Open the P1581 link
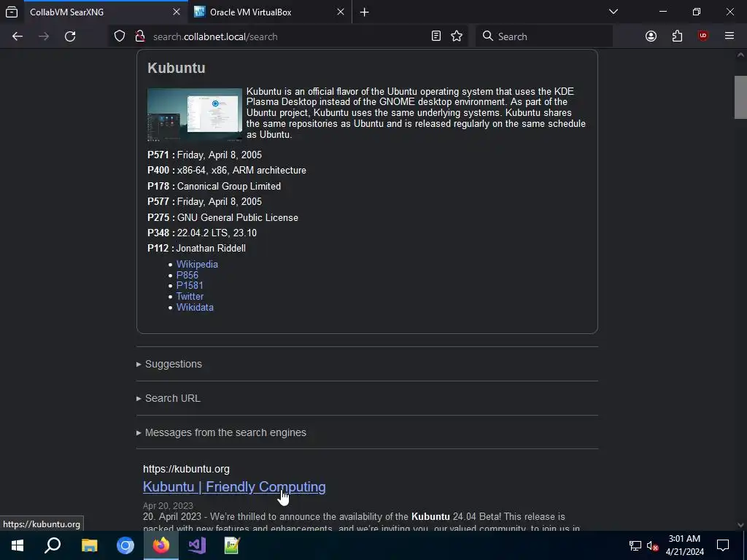The height and width of the screenshot is (560, 747). (190, 286)
